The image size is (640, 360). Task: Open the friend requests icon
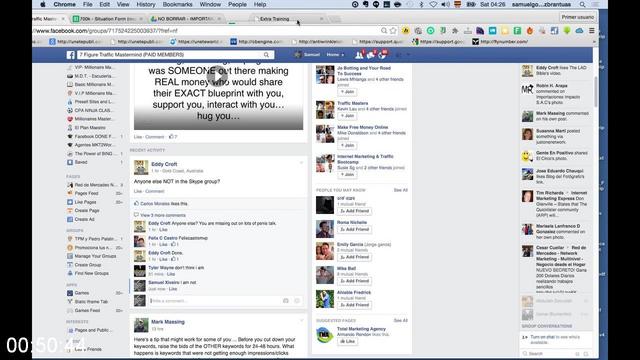click(359, 55)
